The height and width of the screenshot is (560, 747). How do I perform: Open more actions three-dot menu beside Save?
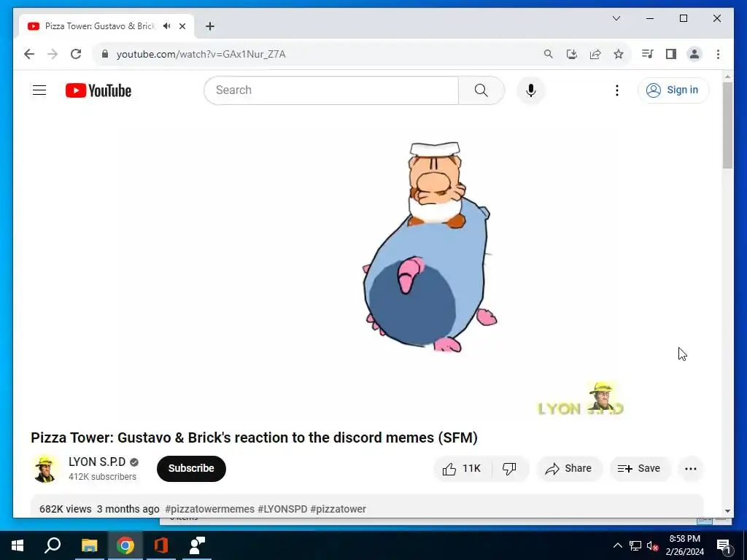click(x=691, y=469)
